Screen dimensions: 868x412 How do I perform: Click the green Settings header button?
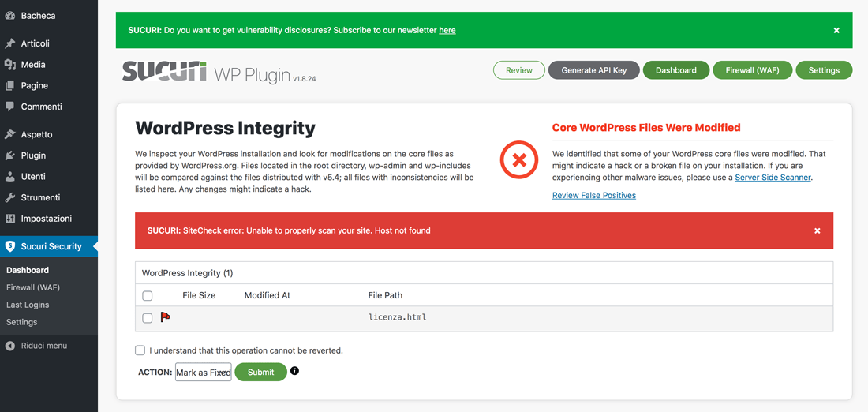[824, 70]
